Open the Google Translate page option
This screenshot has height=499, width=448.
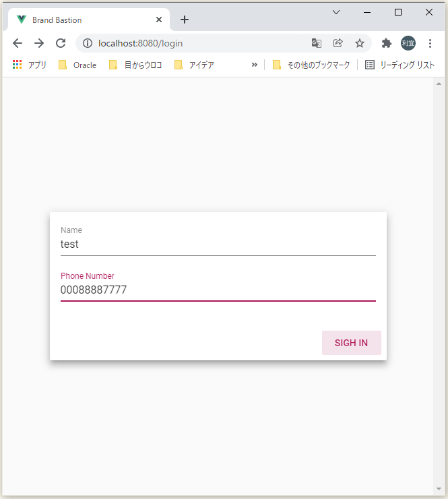(317, 43)
